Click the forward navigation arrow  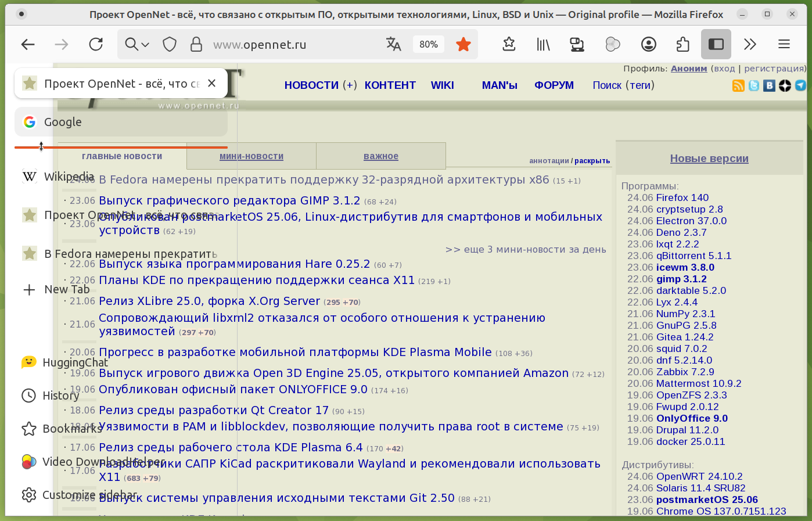tap(62, 44)
